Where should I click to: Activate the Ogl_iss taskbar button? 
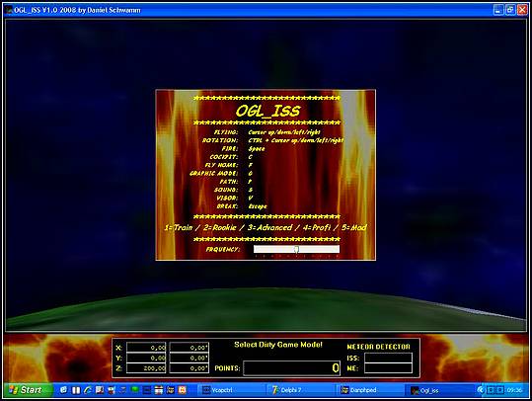pos(440,390)
